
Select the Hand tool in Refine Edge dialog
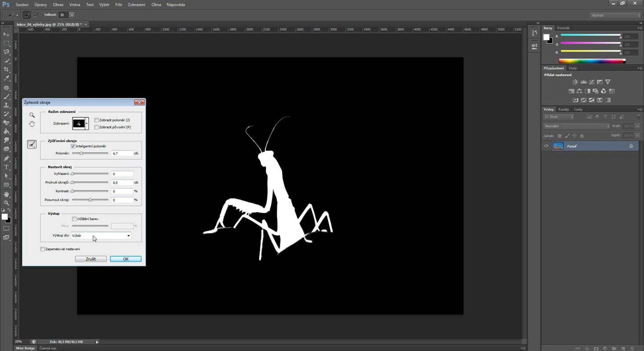coord(32,124)
